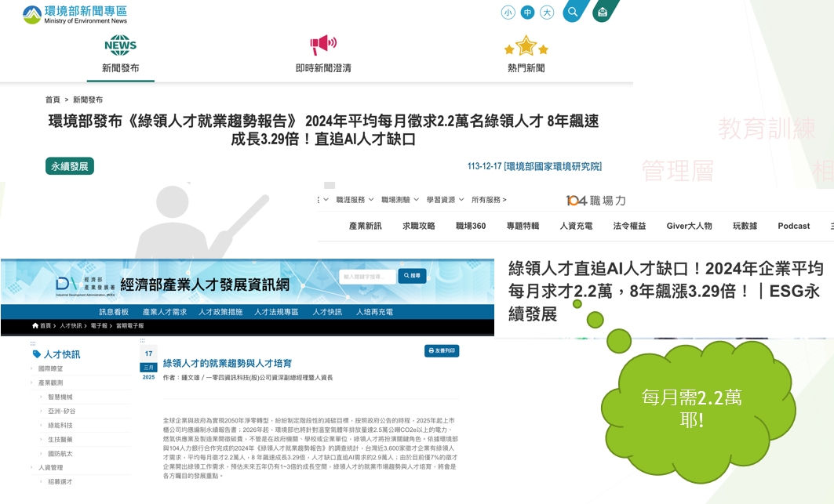Expand 產業觀測 in the sidebar tree
Image resolution: width=834 pixels, height=504 pixels.
(x=51, y=383)
